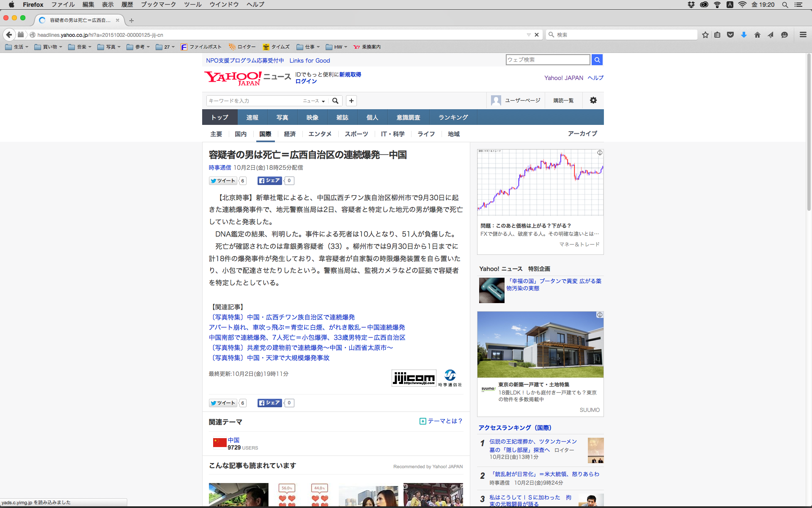The height and width of the screenshot is (508, 812).
Task: Select the ランキング navigation tab
Action: 453,117
